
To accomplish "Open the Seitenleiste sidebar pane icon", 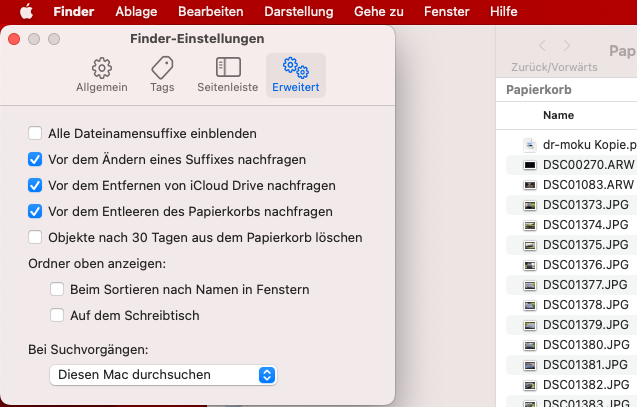I will pos(228,67).
